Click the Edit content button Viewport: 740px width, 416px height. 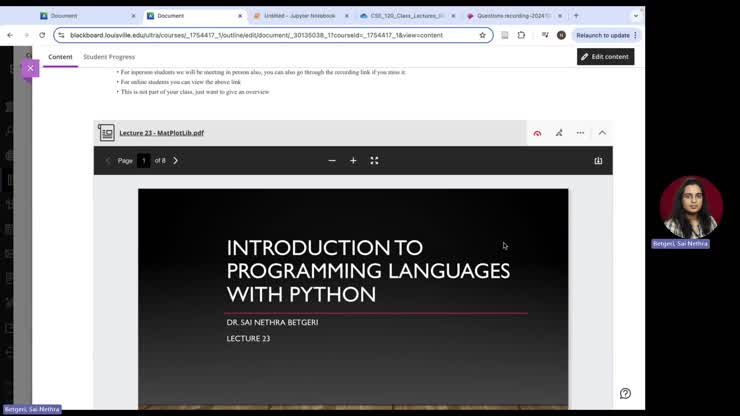pyautogui.click(x=605, y=57)
